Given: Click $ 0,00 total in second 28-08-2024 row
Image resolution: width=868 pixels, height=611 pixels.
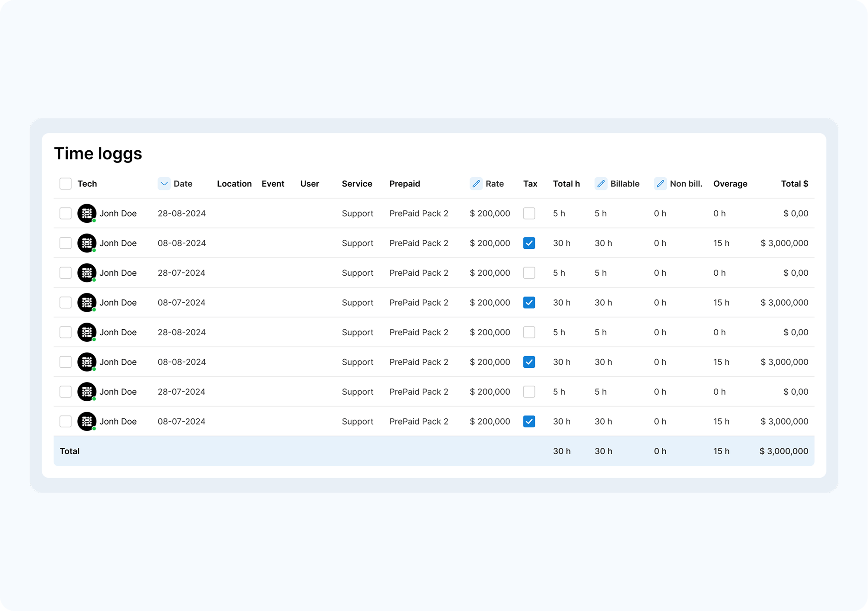Looking at the screenshot, I should coord(796,332).
